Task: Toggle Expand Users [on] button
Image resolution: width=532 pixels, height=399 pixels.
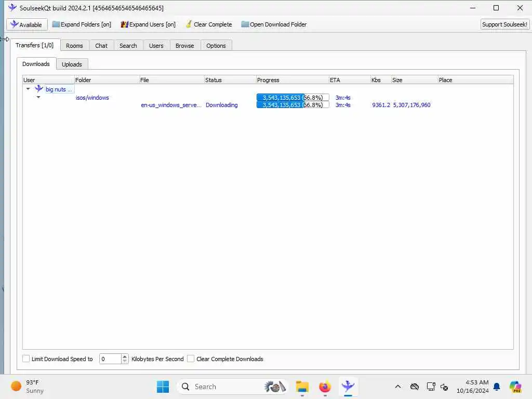Action: [148, 24]
